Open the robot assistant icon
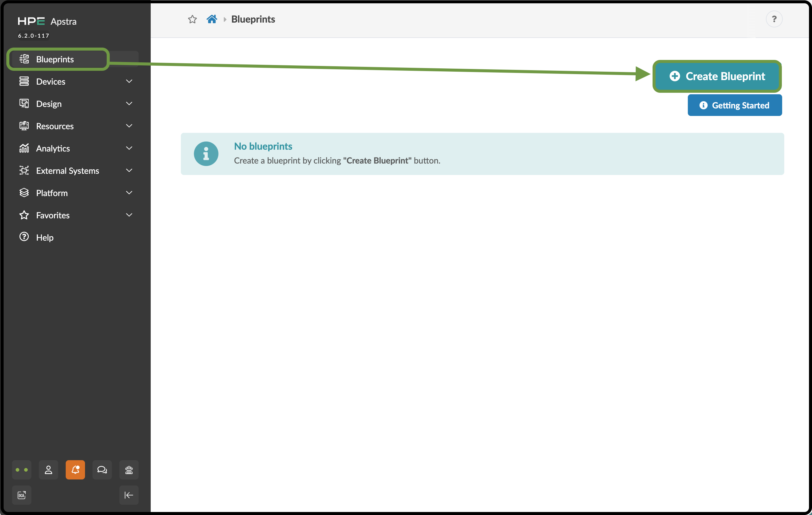 tap(129, 470)
